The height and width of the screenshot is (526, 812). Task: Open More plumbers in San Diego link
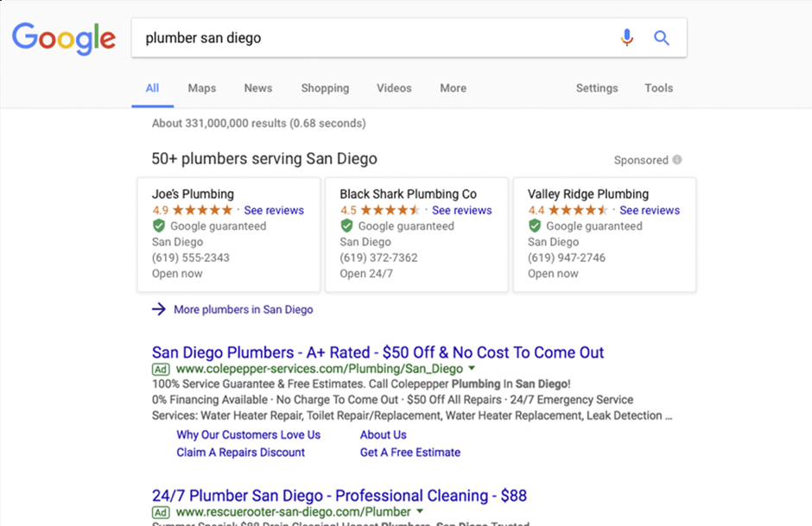(x=244, y=309)
